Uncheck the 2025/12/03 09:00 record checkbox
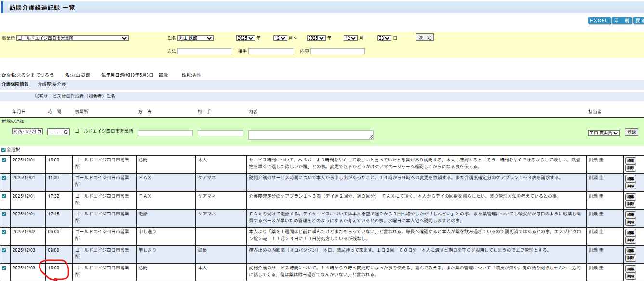This screenshot has width=644, height=281. coord(4,250)
